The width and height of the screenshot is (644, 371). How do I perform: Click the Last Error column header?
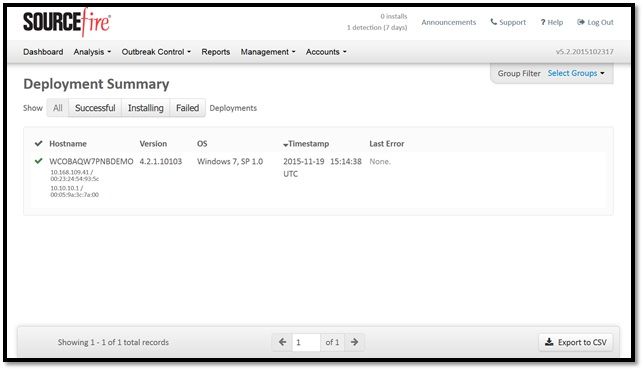386,143
